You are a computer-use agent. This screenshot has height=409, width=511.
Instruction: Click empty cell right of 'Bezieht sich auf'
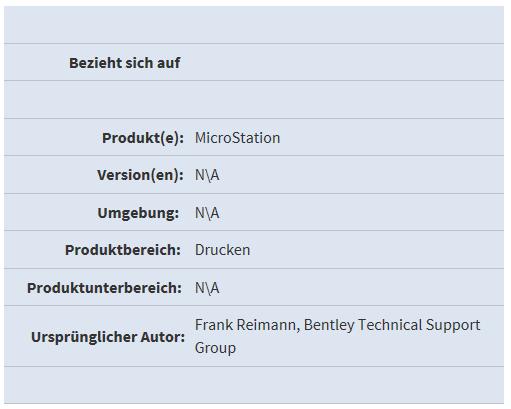coord(347,62)
